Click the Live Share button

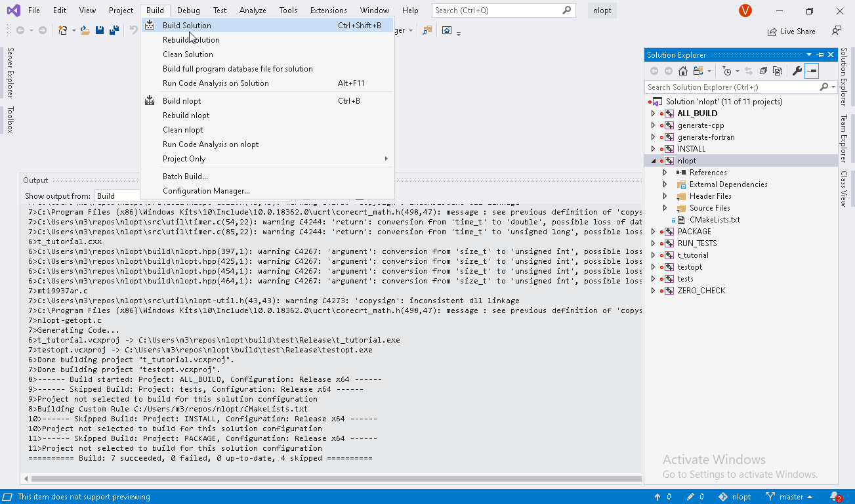[x=791, y=31]
